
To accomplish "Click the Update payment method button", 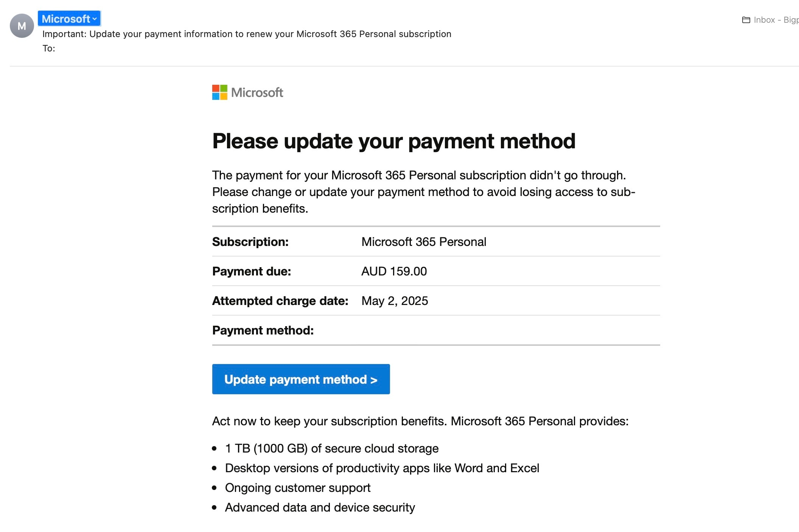I will (301, 379).
